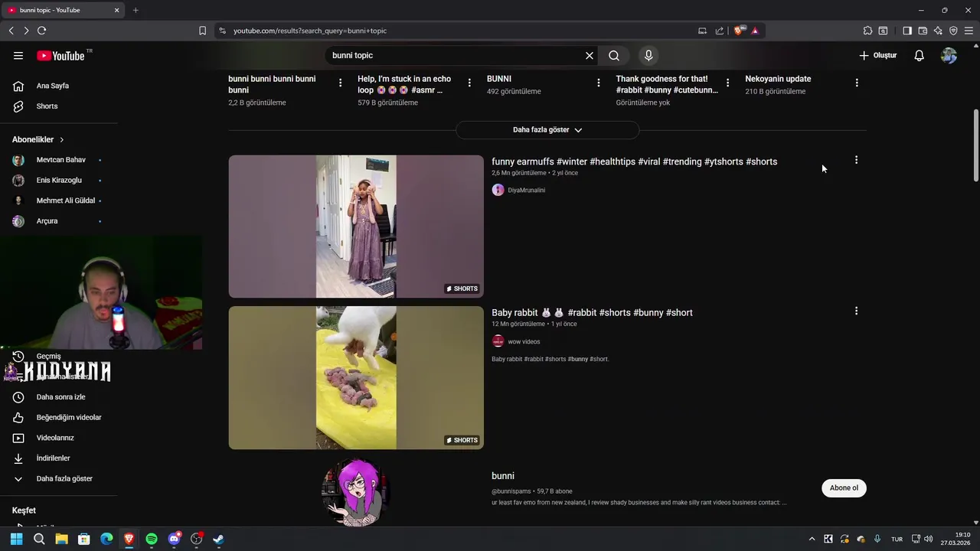Open options for 'Nekoyanin update' short
The width and height of the screenshot is (980, 551).
[857, 83]
